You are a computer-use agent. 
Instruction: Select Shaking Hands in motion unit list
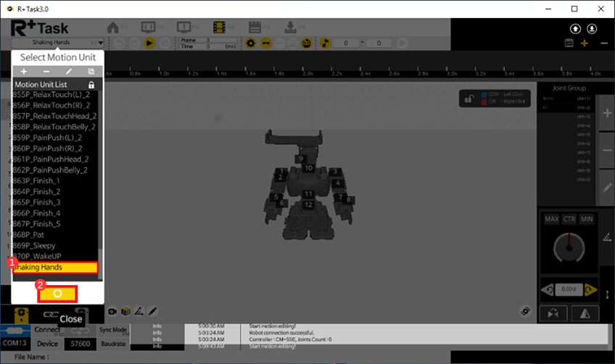[x=55, y=268]
